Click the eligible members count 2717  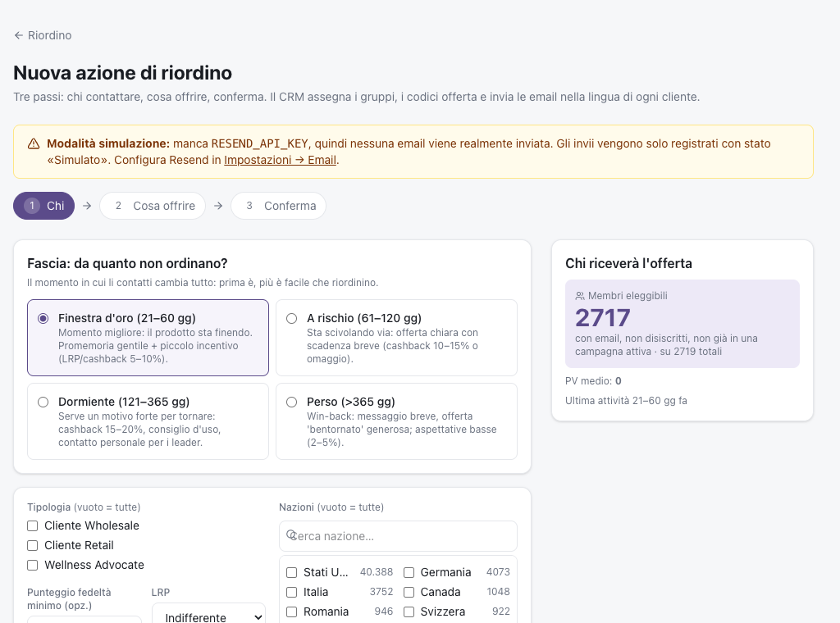pos(603,318)
